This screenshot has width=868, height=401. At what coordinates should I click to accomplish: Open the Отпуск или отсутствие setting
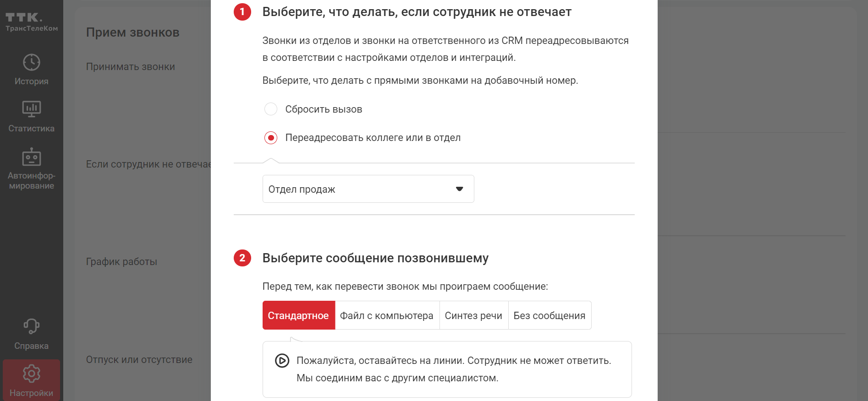[x=139, y=360]
